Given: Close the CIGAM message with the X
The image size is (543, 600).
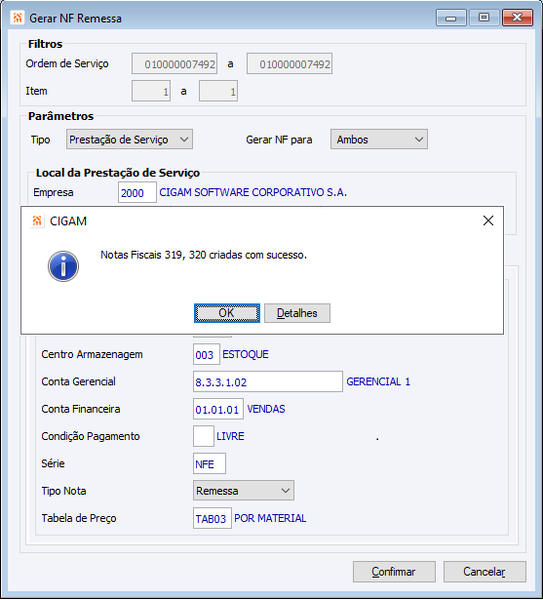Looking at the screenshot, I should (488, 220).
